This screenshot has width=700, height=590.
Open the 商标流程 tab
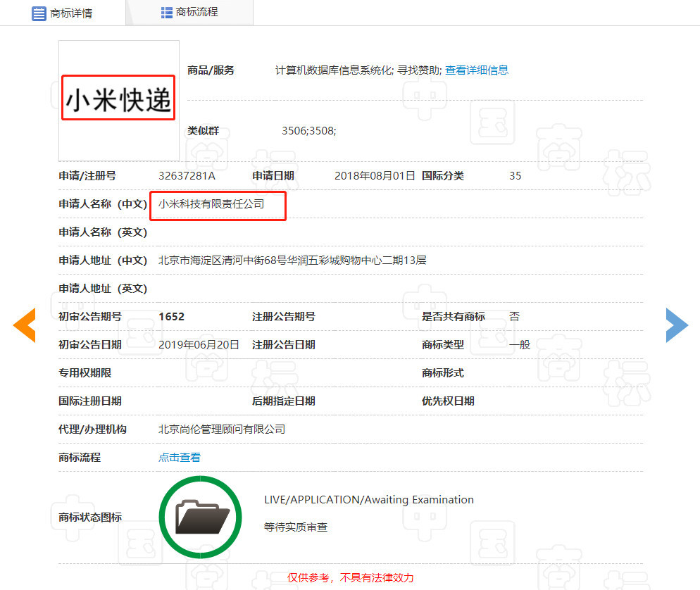tap(189, 13)
